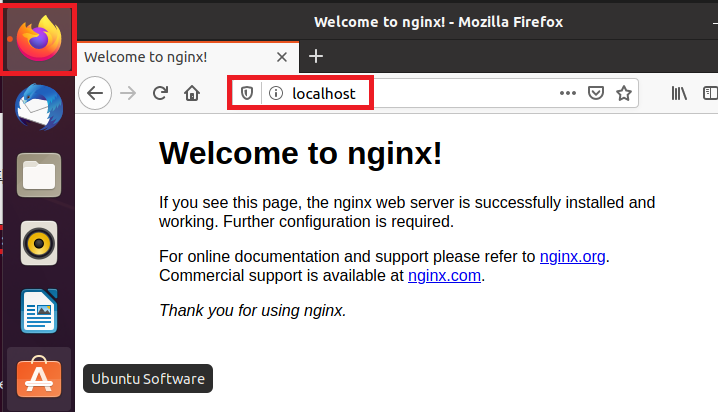Reload the current nginx page
The image size is (718, 412).
pos(160,93)
